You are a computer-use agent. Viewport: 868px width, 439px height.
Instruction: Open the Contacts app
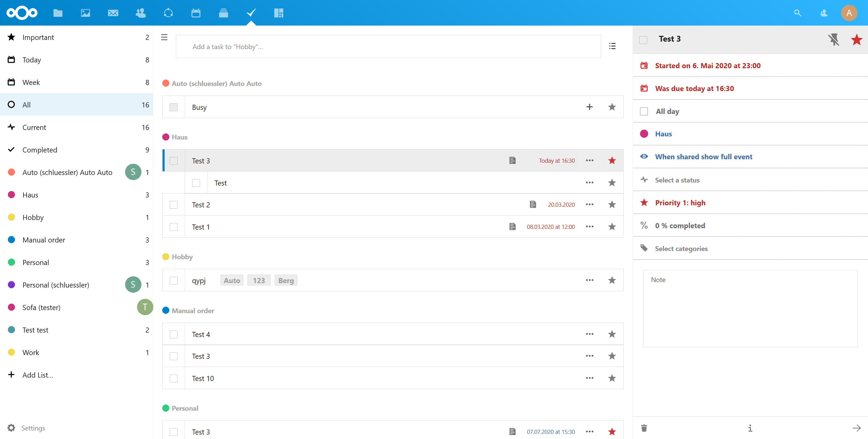[140, 13]
